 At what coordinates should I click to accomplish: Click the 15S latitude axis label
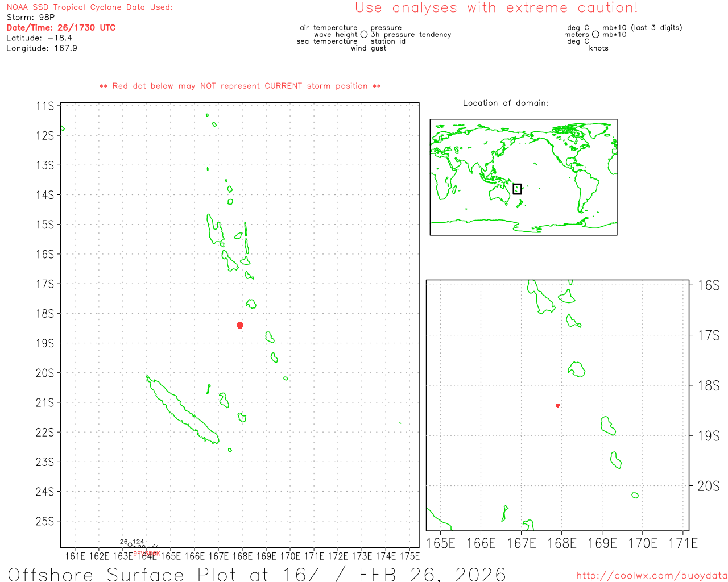45,225
